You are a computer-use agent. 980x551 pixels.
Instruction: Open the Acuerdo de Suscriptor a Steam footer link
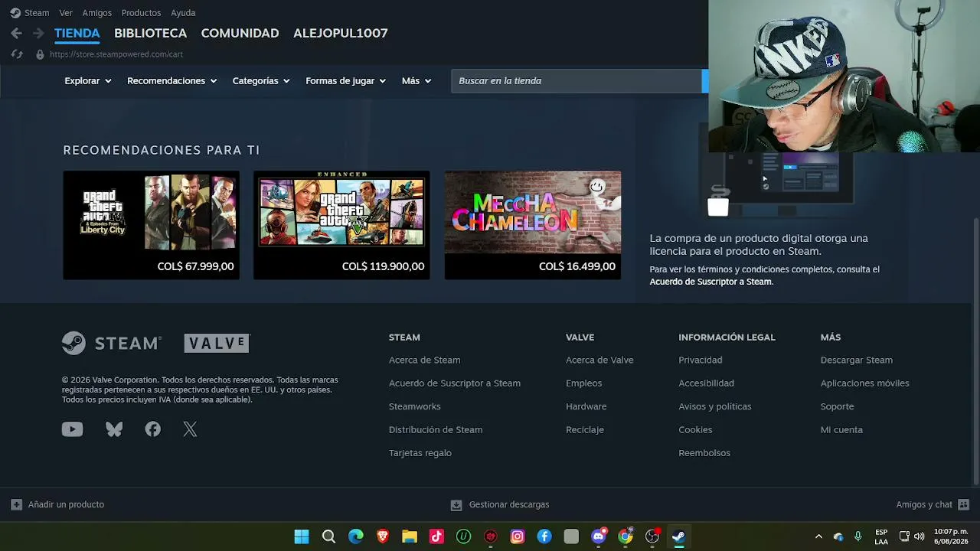pos(455,383)
